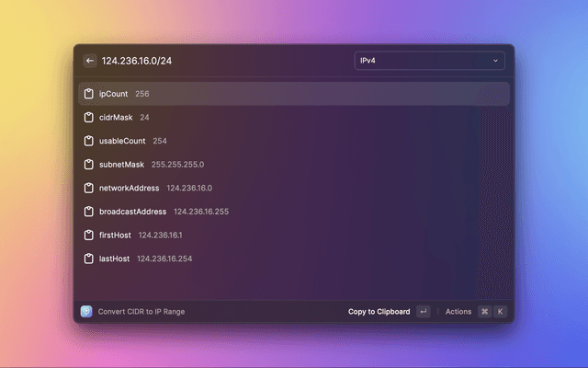
Task: Click the return key icon in footer
Action: click(423, 312)
